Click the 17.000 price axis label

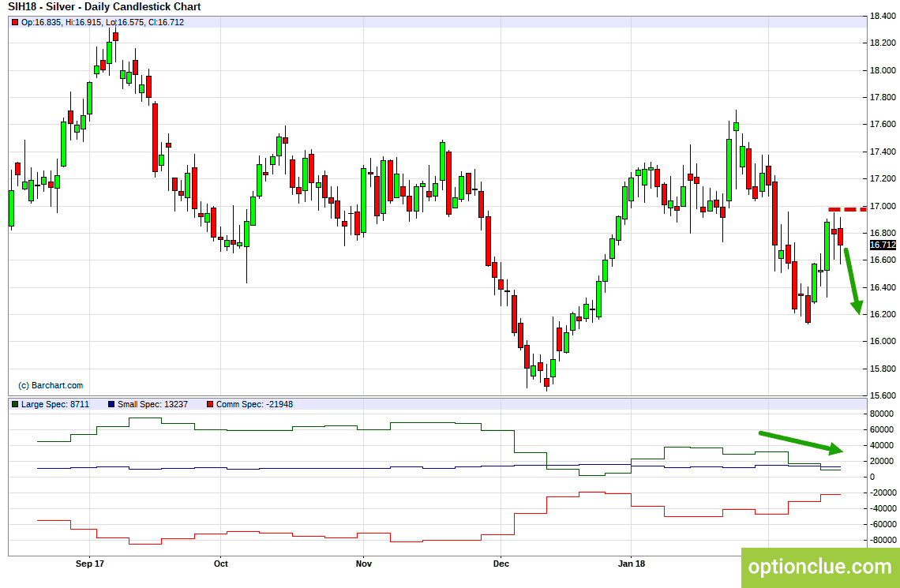883,206
